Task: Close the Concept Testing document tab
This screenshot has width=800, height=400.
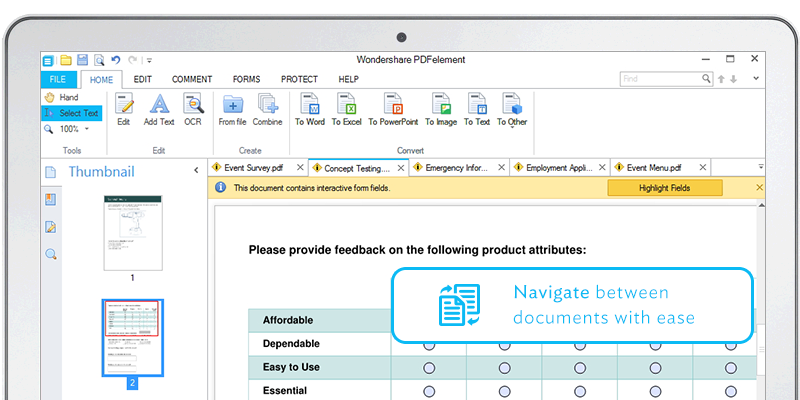Action: pyautogui.click(x=401, y=167)
